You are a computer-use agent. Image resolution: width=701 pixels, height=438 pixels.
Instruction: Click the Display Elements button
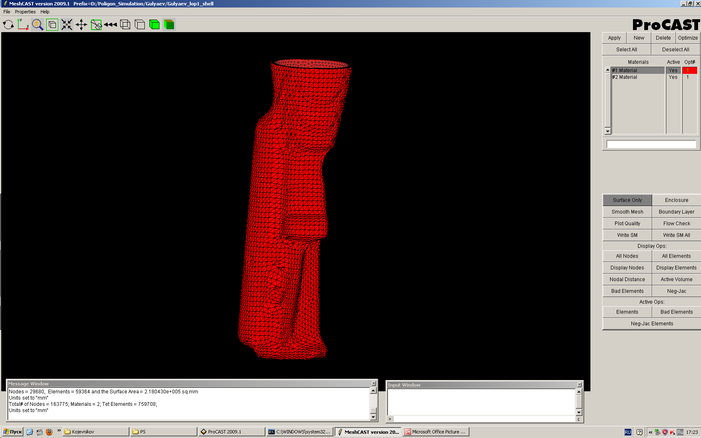[x=676, y=268]
